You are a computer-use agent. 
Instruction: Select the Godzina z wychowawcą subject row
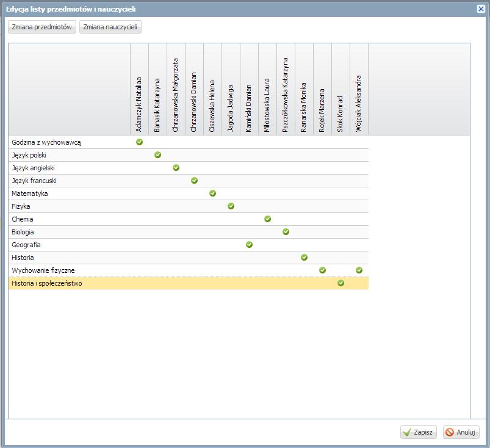[x=189, y=142]
